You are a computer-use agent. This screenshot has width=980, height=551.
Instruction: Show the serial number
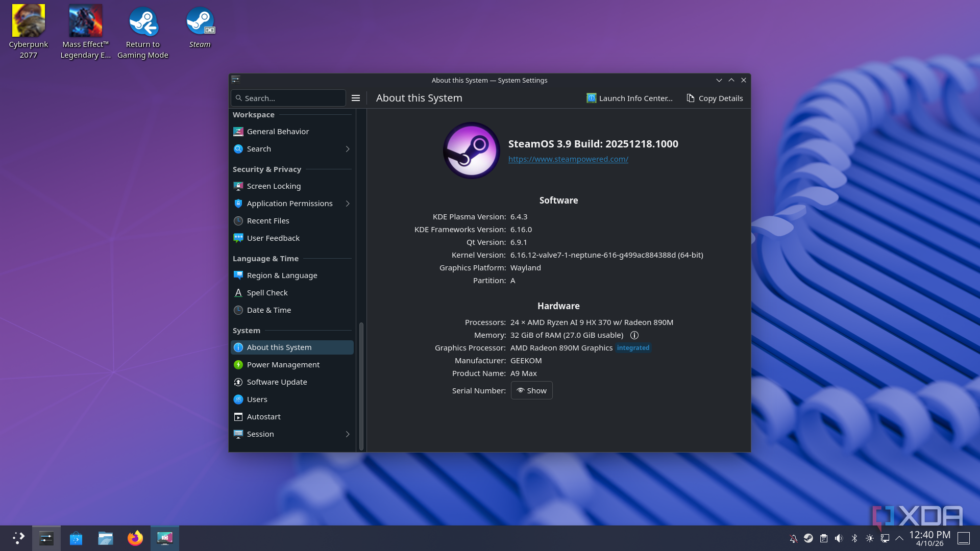coord(531,390)
